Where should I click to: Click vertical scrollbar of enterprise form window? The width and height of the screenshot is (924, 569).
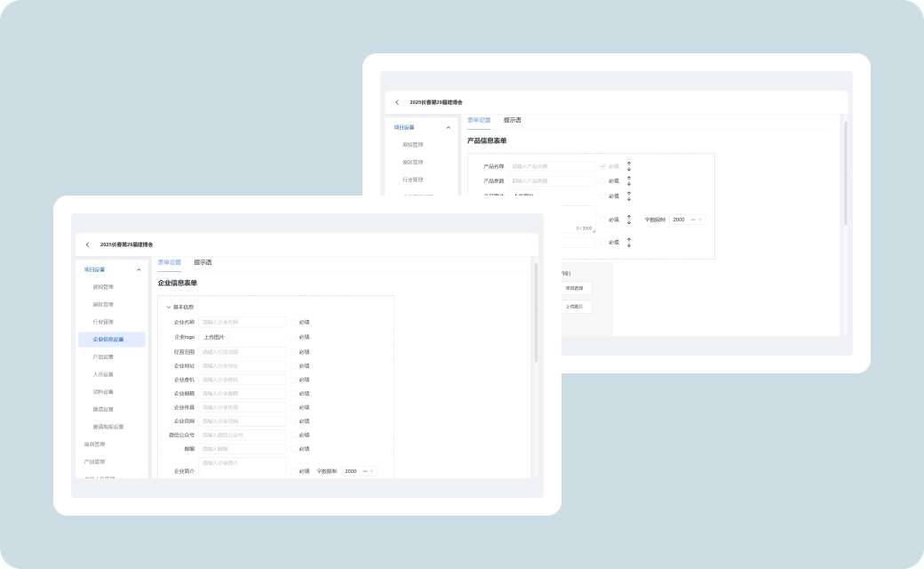[x=536, y=311]
